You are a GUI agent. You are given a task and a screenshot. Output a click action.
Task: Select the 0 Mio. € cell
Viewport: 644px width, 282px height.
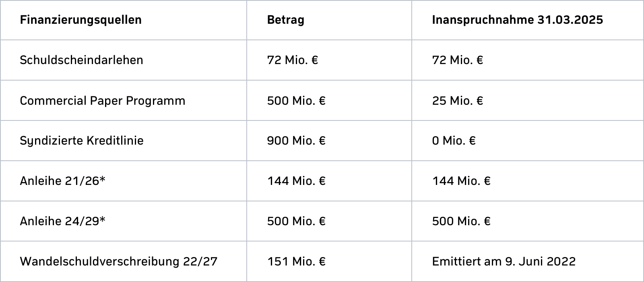pyautogui.click(x=454, y=141)
